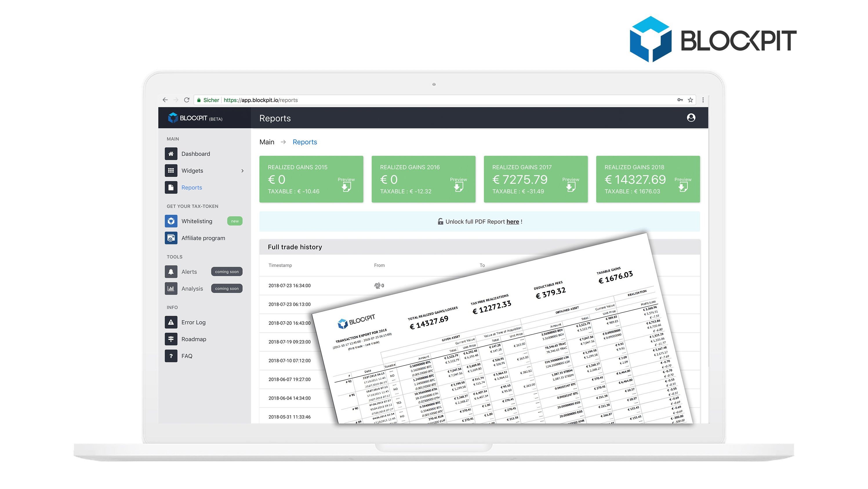Click the FAQ question mark icon
Screen dimensions: 868x489
pos(171,356)
